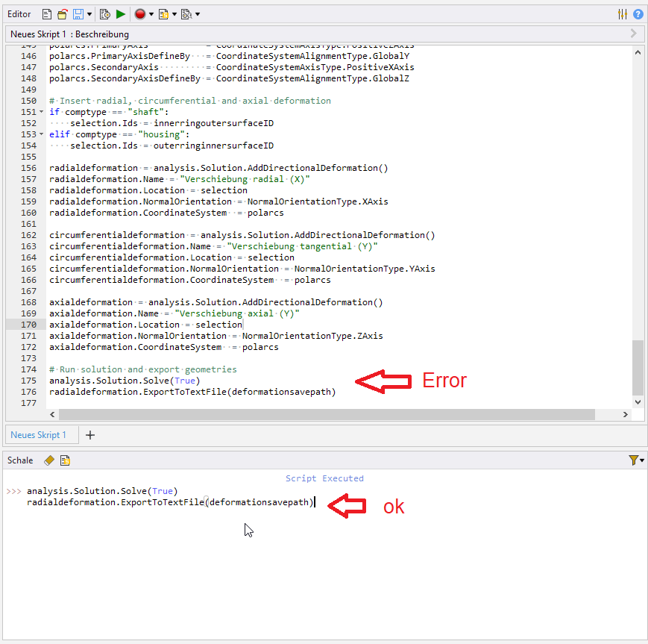The width and height of the screenshot is (648, 644).
Task: Open editor settings sliders icon
Action: (623, 14)
